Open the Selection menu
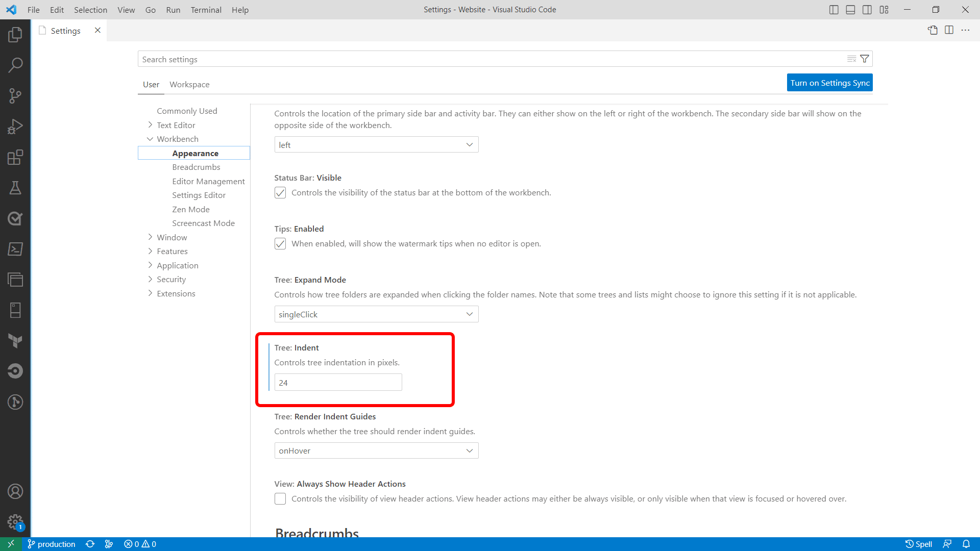This screenshot has height=551, width=980. coord(90,10)
